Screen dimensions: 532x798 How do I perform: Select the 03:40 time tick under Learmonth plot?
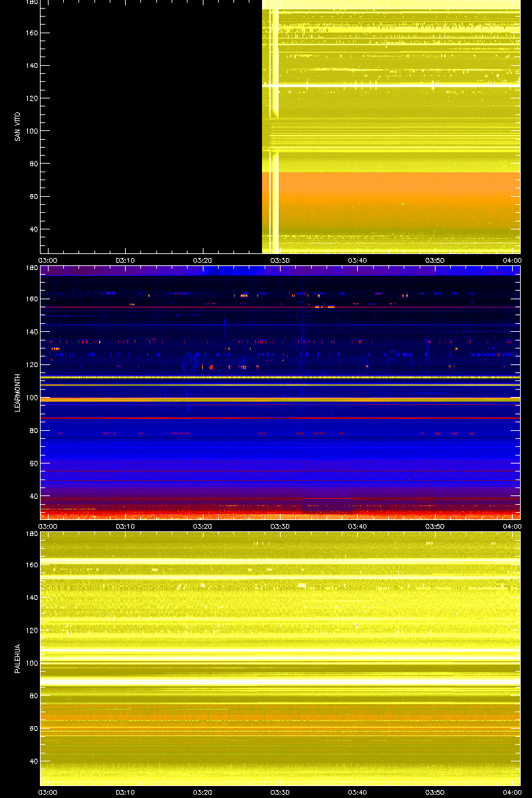pyautogui.click(x=357, y=526)
